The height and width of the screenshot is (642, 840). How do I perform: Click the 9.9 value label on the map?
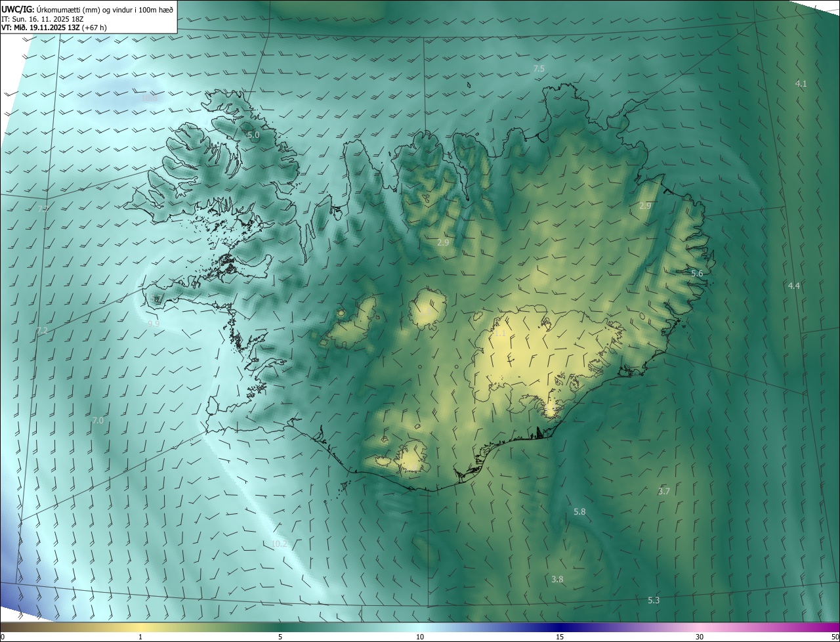pyautogui.click(x=154, y=324)
